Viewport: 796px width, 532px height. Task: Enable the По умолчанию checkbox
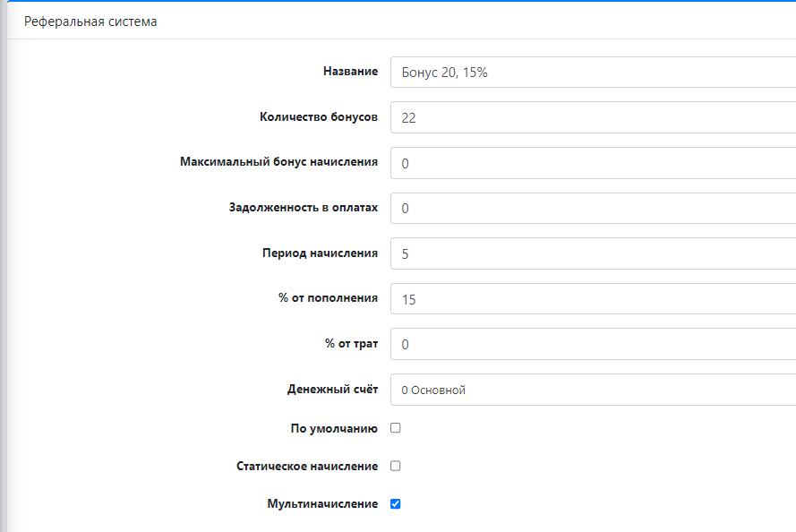pyautogui.click(x=396, y=428)
